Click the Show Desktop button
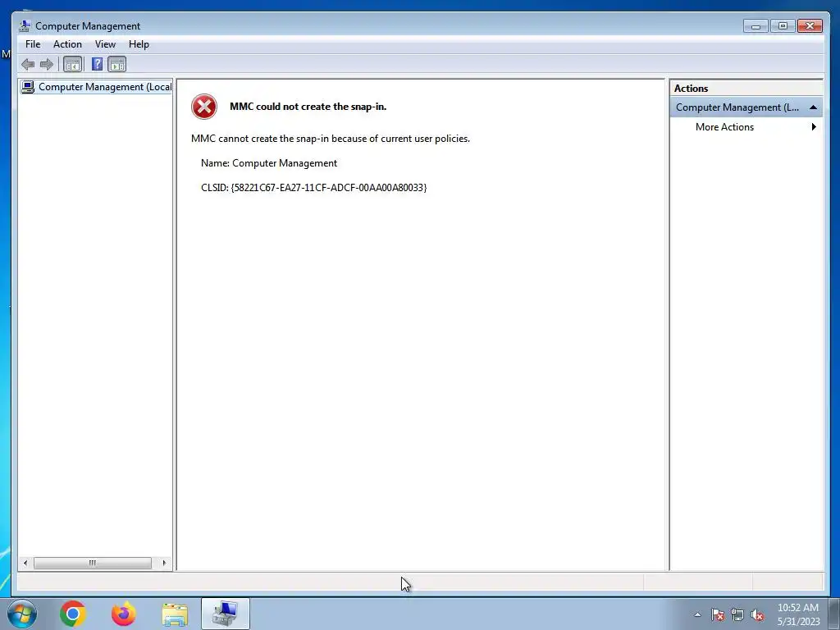The image size is (840, 630). [x=834, y=614]
